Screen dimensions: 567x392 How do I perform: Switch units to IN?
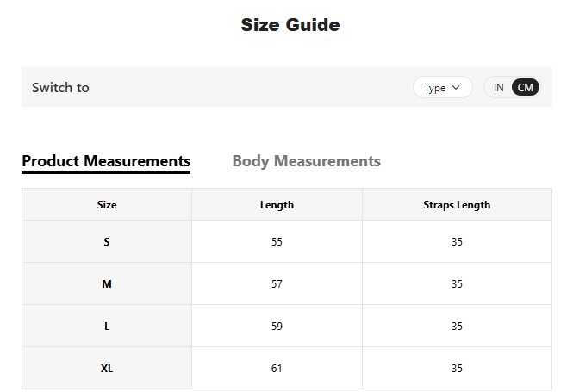(x=499, y=88)
